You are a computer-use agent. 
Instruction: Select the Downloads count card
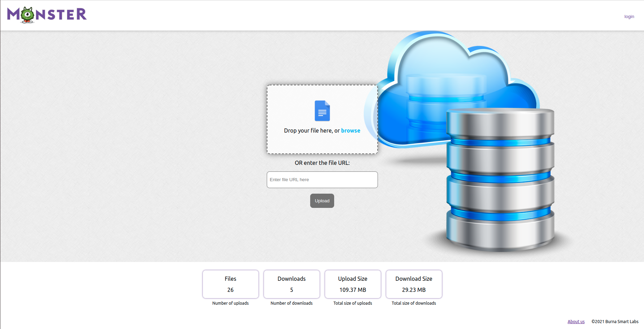[x=292, y=284]
